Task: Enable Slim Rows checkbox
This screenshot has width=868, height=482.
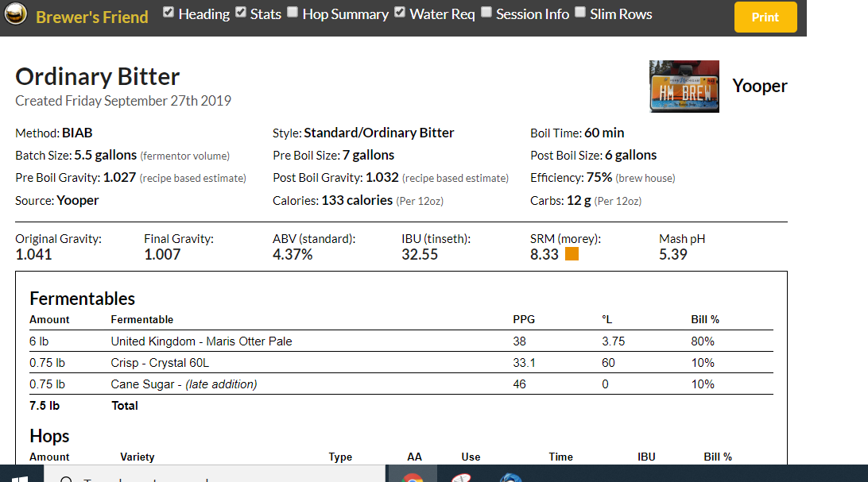Action: point(580,13)
